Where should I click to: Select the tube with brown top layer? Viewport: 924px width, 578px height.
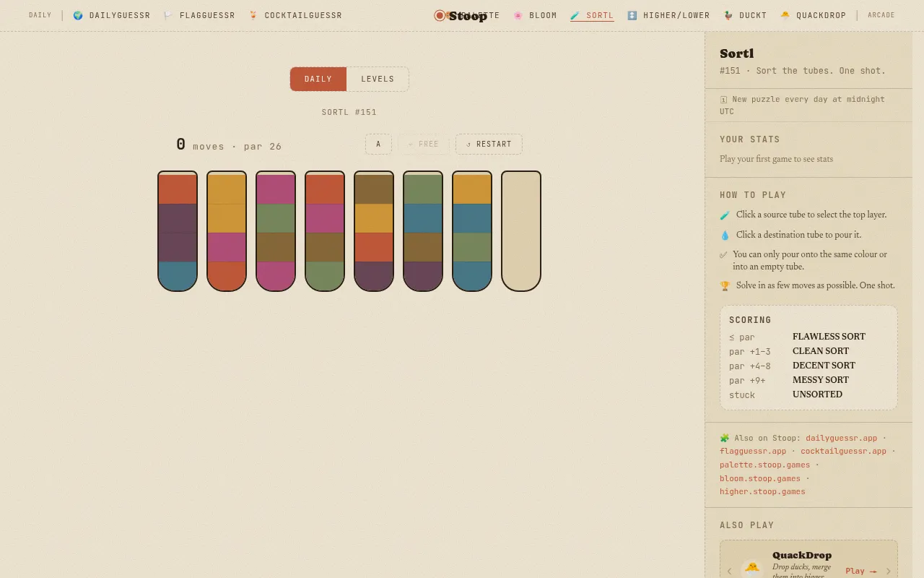coord(374,231)
